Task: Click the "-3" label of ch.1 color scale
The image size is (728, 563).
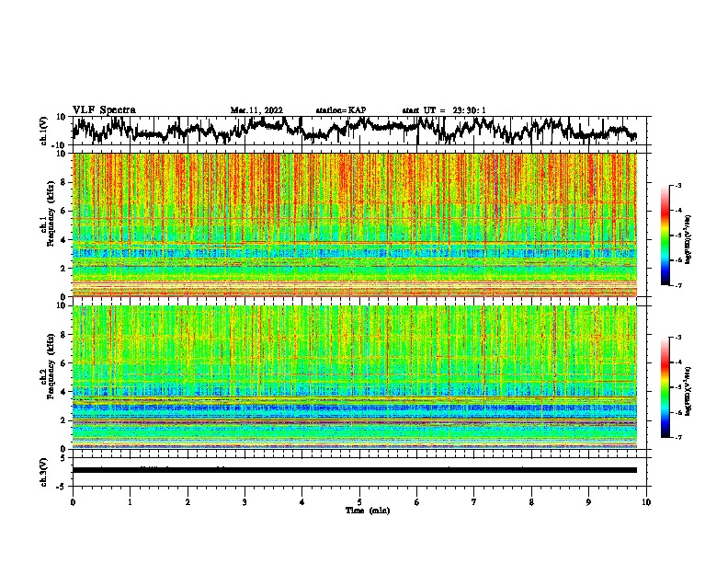Action: (x=678, y=185)
